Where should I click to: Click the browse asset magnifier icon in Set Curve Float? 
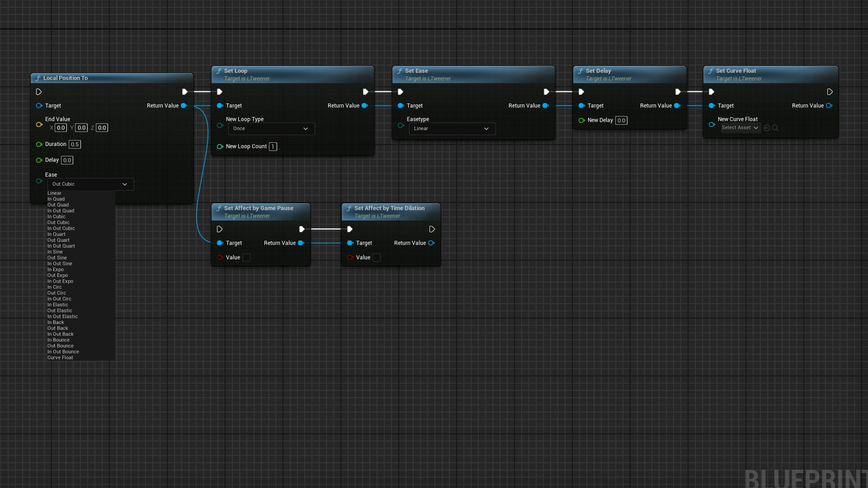pos(775,128)
